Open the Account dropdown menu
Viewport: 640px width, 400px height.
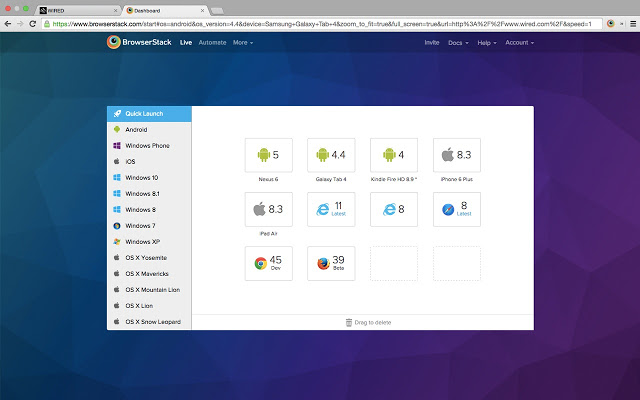(519, 42)
